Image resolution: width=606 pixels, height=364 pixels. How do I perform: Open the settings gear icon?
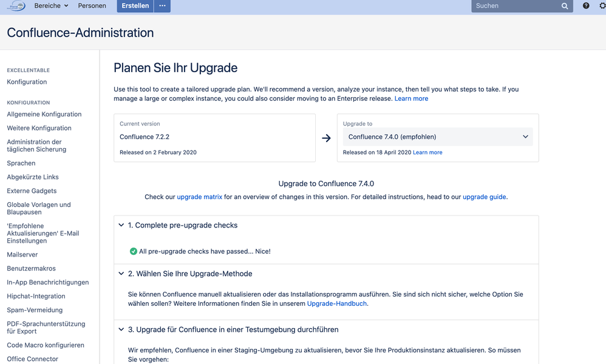click(602, 6)
